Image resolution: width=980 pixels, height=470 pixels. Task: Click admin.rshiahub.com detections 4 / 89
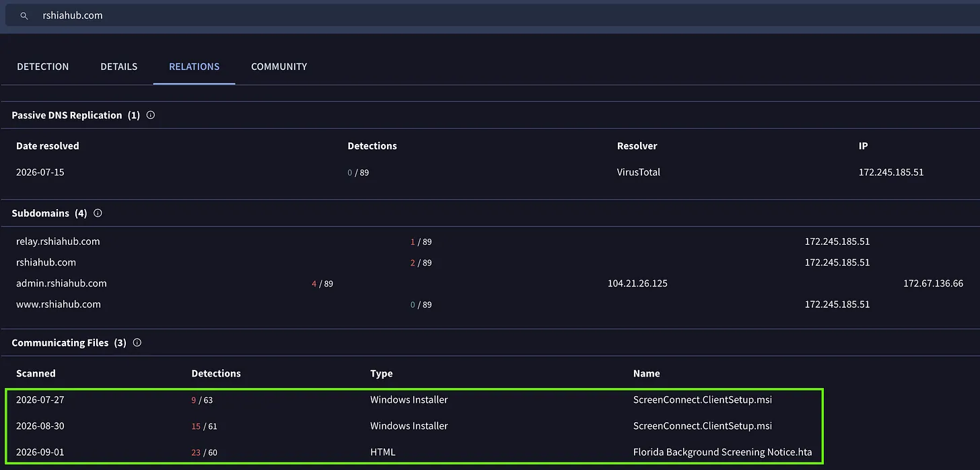322,284
